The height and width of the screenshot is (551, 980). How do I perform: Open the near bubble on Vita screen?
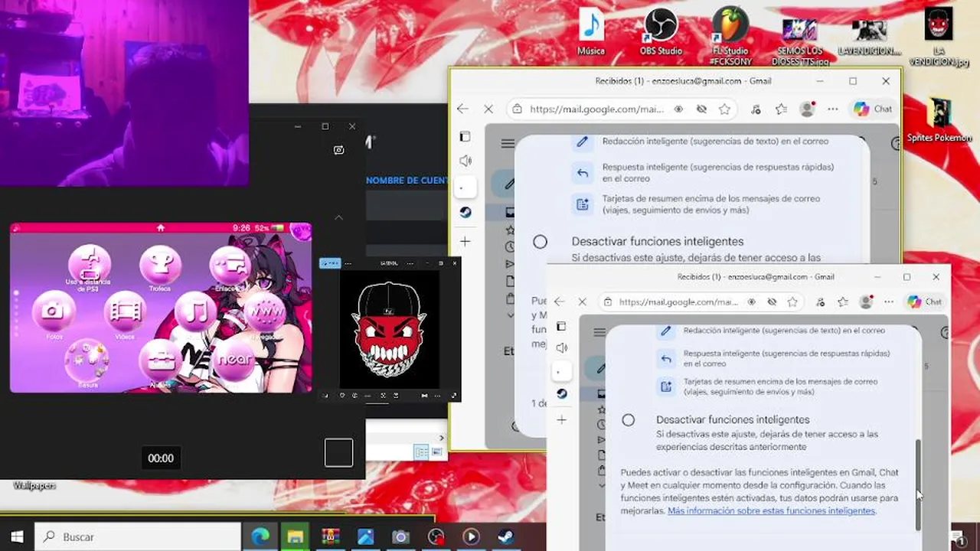234,358
